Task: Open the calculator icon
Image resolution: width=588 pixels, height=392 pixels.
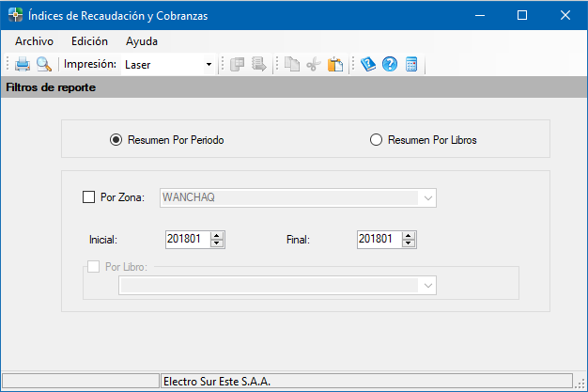Action: pyautogui.click(x=411, y=64)
